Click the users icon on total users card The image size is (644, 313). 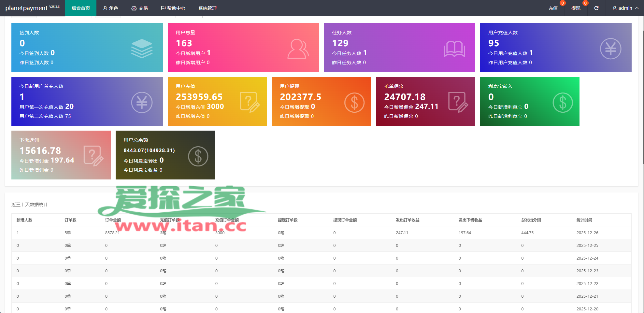pos(298,49)
